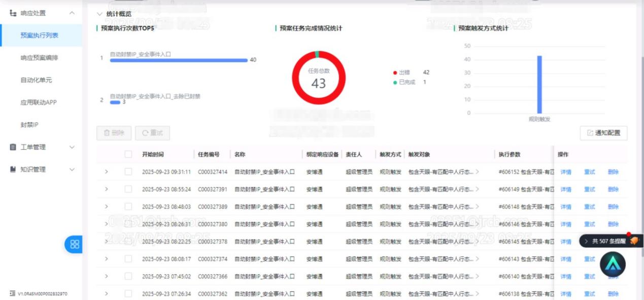Viewport: 644px width, 300px height.
Task: Click the megaphone icon on the reminder badge
Action: pyautogui.click(x=633, y=241)
